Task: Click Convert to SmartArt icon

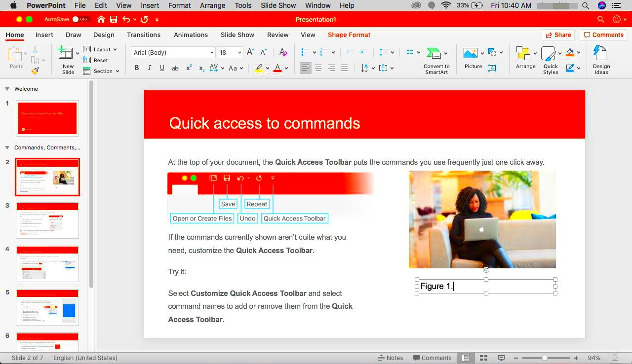Action: point(434,53)
